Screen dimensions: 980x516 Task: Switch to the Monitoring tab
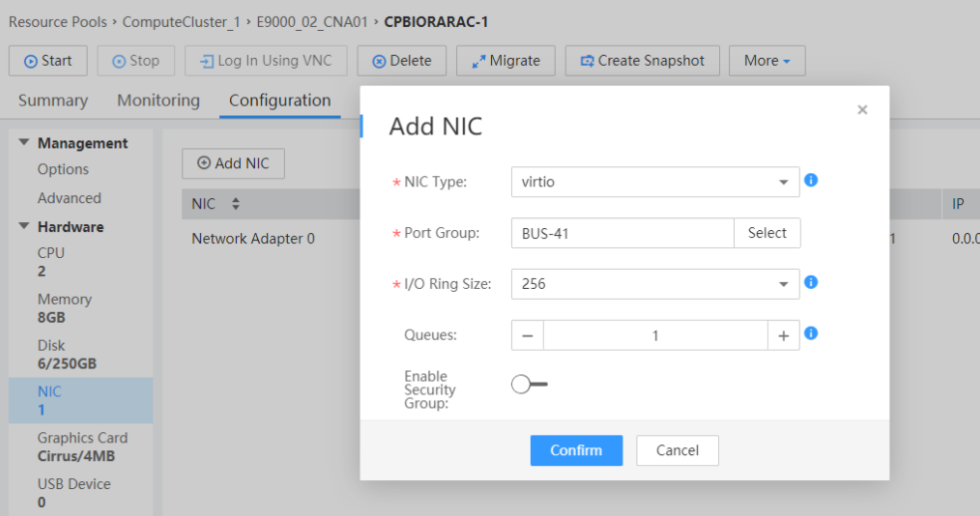(x=158, y=101)
